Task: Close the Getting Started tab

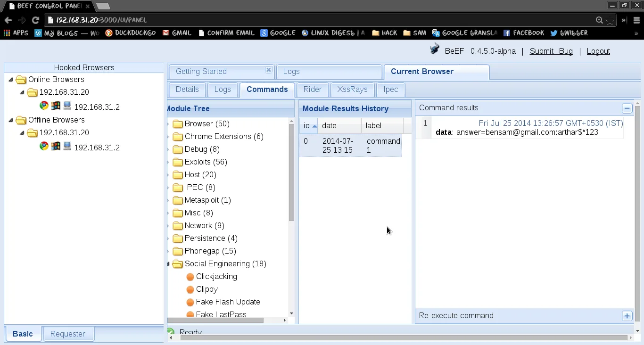Action: point(269,70)
